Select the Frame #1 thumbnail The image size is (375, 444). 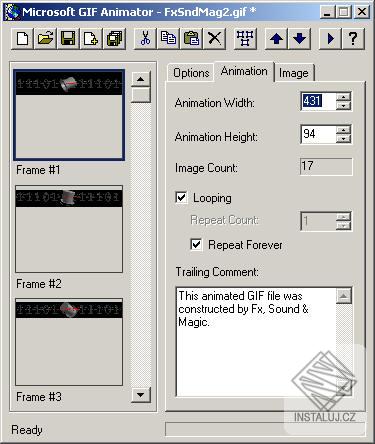click(x=69, y=115)
